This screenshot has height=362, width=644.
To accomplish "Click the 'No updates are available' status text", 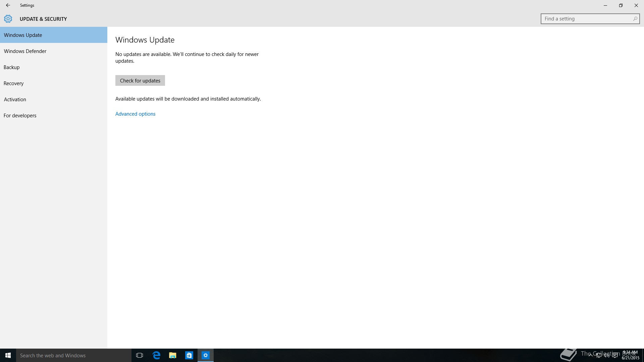I will (187, 58).
